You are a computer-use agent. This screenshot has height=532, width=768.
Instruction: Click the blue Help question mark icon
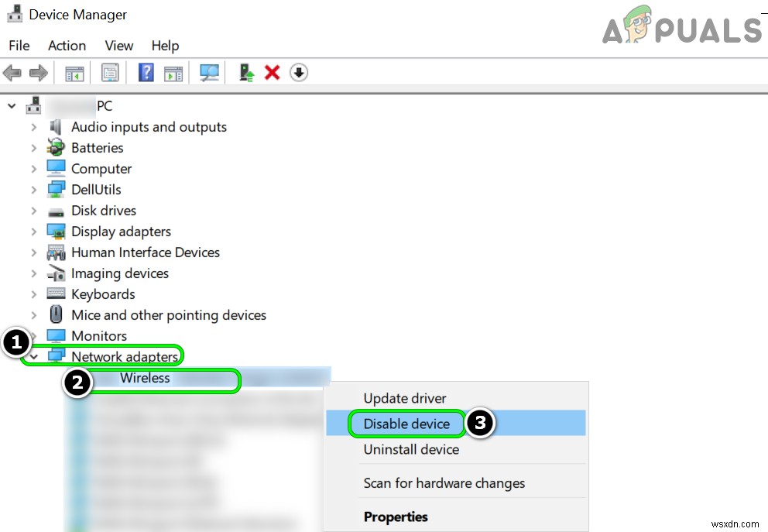click(146, 73)
